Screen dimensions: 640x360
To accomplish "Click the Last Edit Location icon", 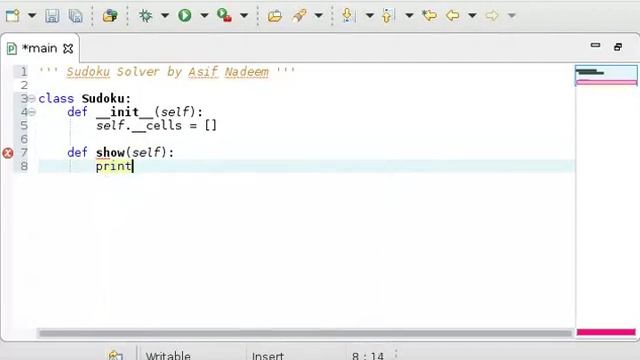I will [429, 16].
